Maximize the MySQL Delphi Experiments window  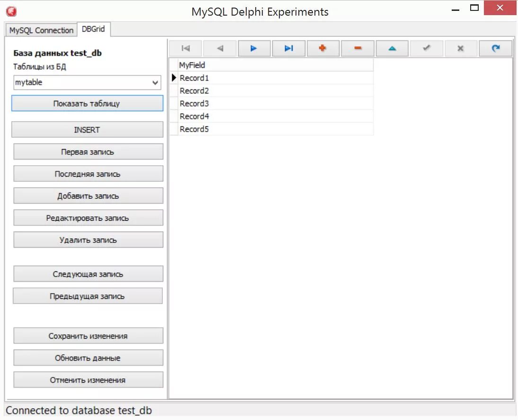coord(474,8)
